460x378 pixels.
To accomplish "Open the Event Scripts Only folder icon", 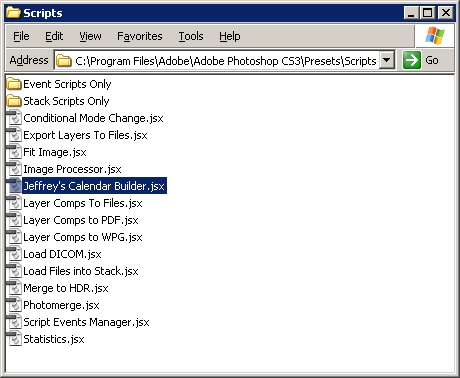I will click(14, 84).
